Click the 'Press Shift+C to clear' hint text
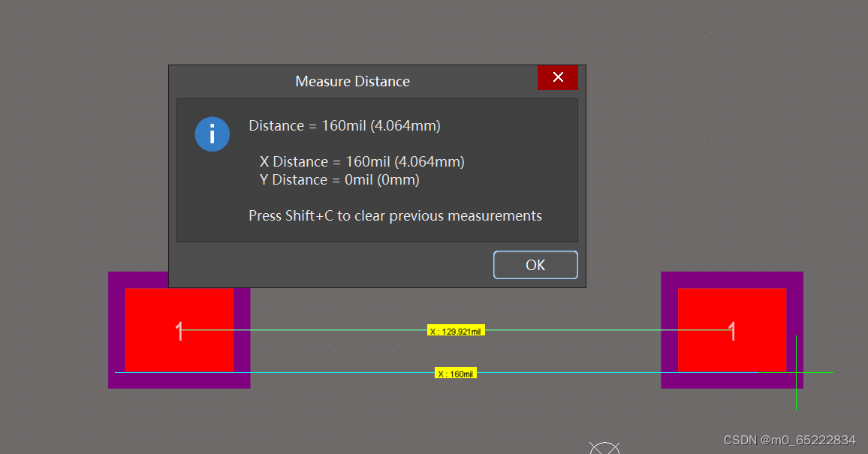This screenshot has height=454, width=868. [395, 215]
